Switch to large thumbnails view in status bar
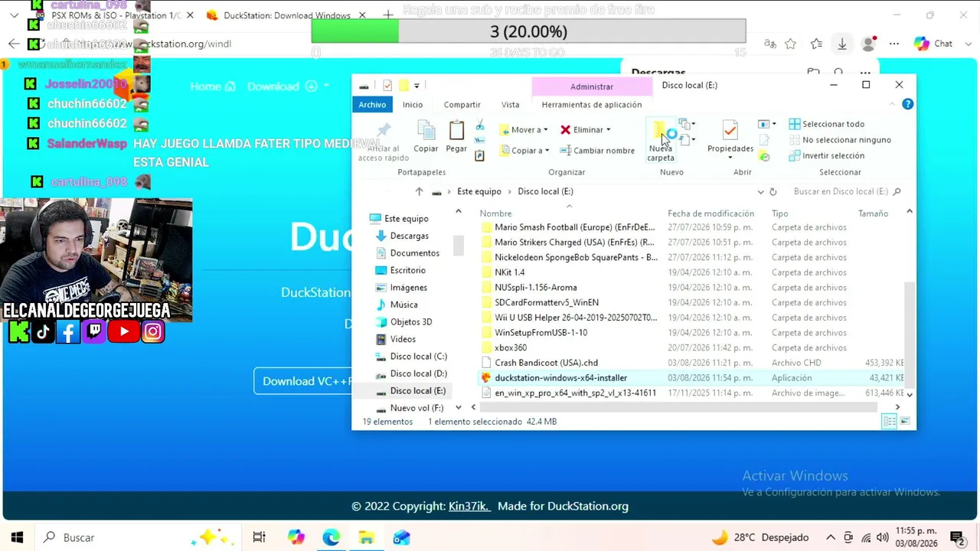The height and width of the screenshot is (551, 980). pos(904,422)
